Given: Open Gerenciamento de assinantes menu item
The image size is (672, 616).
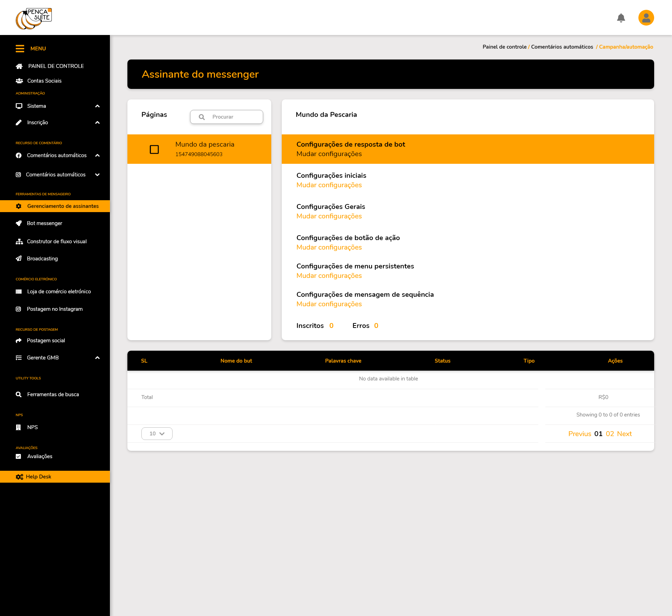Looking at the screenshot, I should coord(63,206).
